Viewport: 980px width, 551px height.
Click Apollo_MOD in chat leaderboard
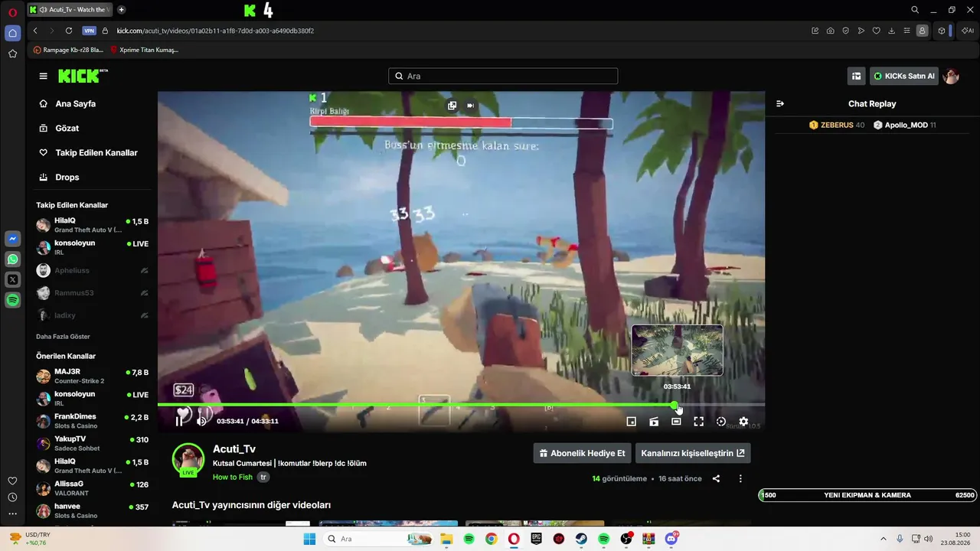(x=905, y=125)
